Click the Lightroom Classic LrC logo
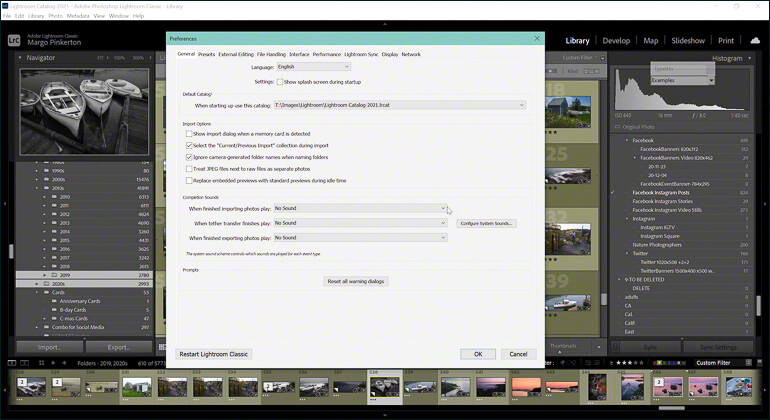 [14, 40]
